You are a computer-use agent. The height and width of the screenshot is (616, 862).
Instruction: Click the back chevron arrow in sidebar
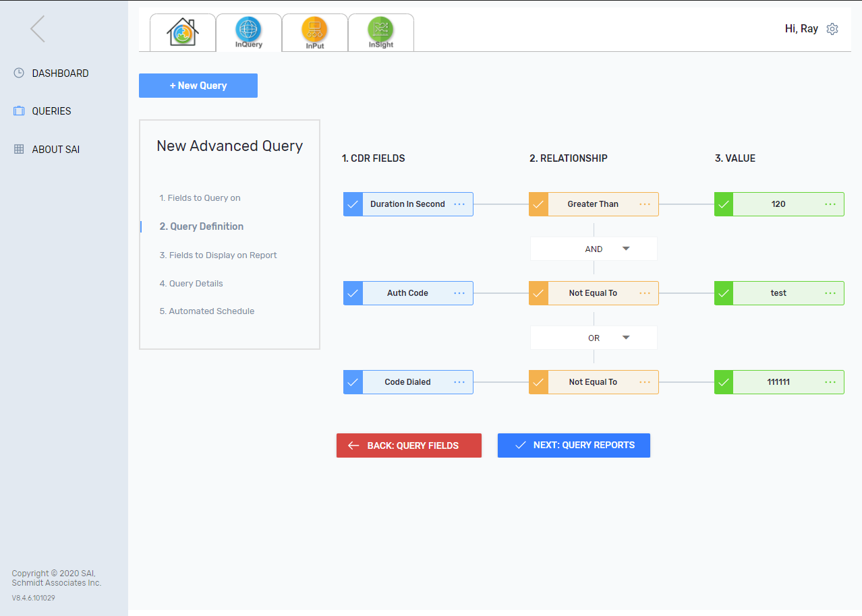coord(38,29)
